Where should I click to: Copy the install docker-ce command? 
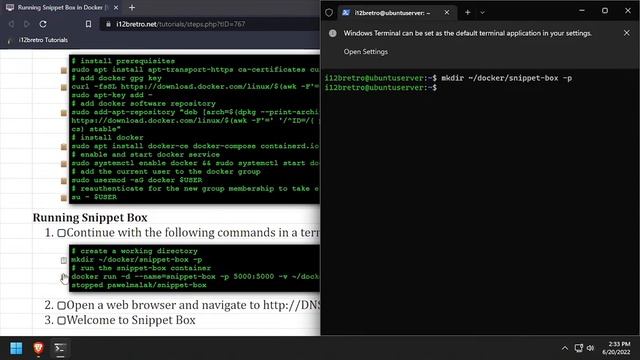click(x=64, y=147)
